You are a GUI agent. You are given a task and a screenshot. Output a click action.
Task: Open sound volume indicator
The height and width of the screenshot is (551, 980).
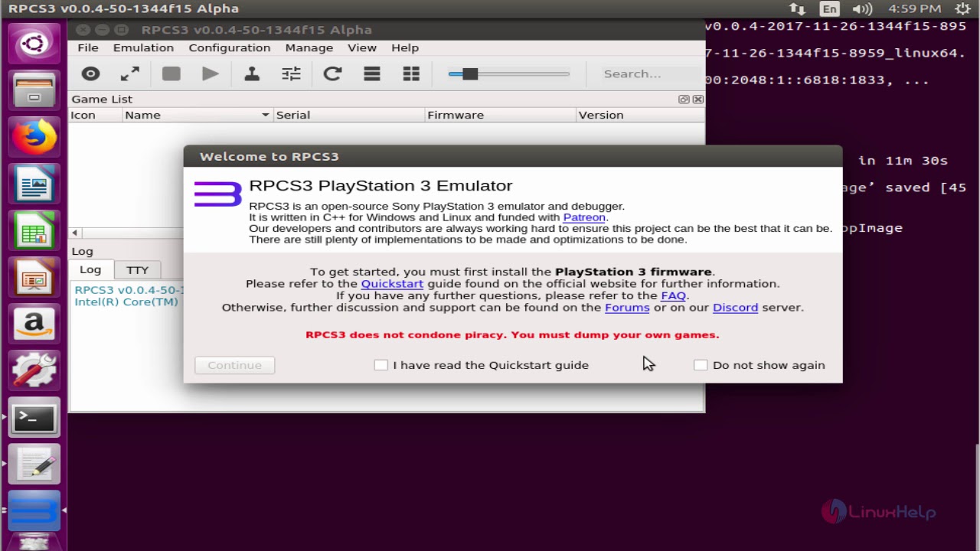862,9
